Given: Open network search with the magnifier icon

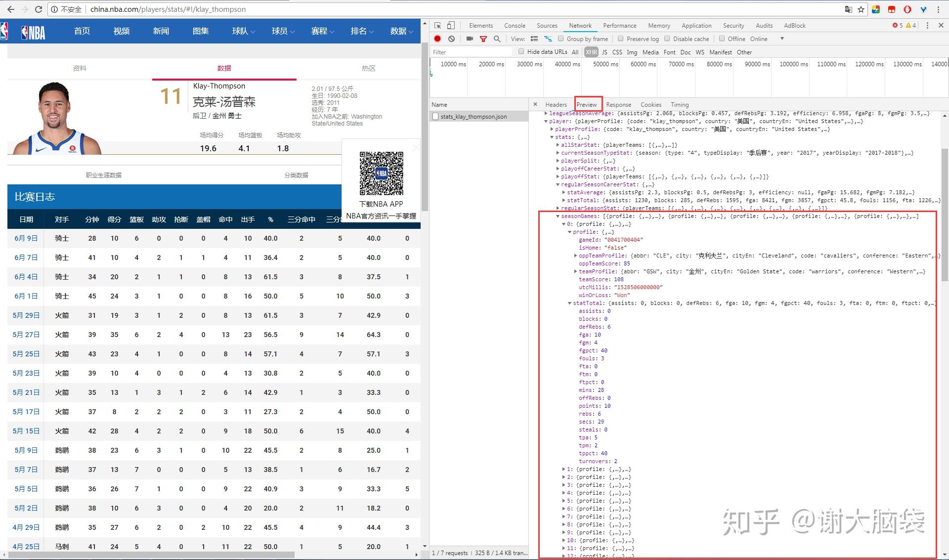Looking at the screenshot, I should click(497, 39).
